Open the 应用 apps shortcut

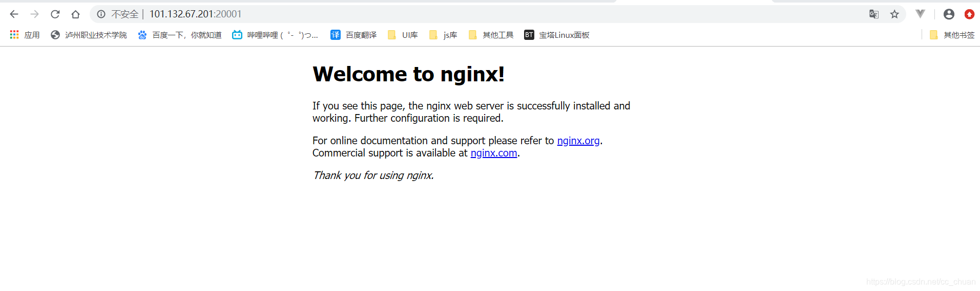25,35
